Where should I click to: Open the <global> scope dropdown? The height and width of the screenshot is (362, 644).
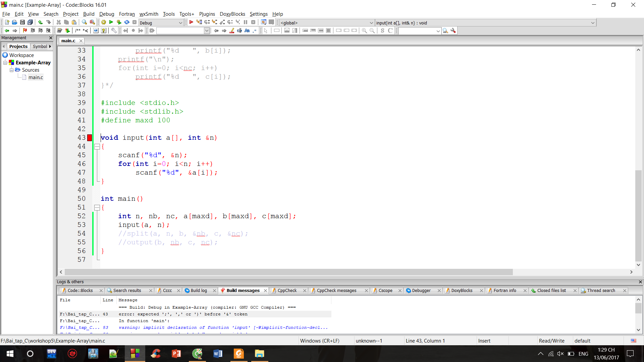click(371, 23)
